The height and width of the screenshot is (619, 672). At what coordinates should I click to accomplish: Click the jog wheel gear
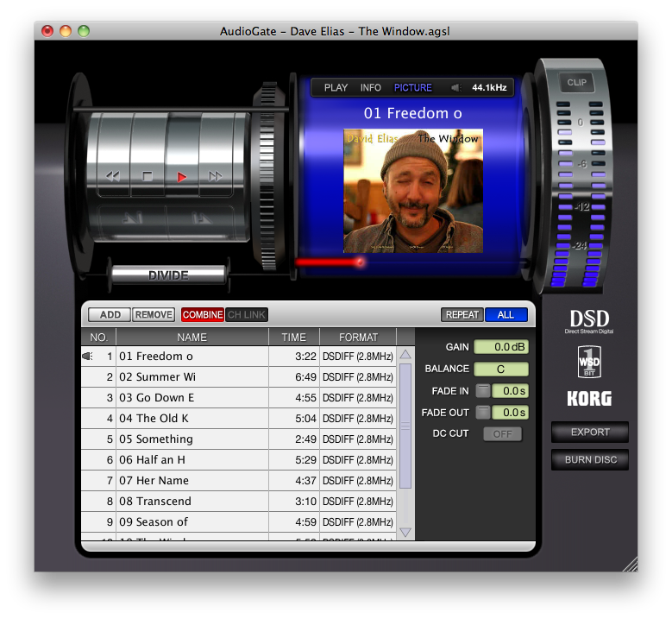click(268, 176)
